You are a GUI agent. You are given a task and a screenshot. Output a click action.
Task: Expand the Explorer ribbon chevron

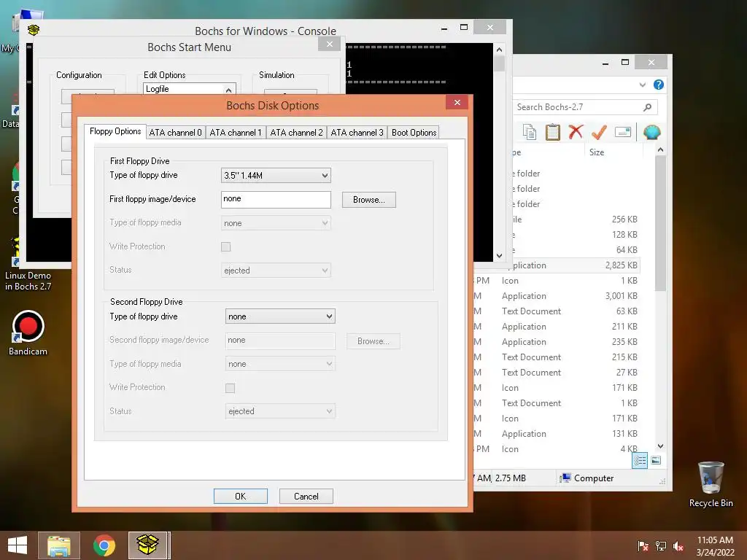[x=643, y=85]
